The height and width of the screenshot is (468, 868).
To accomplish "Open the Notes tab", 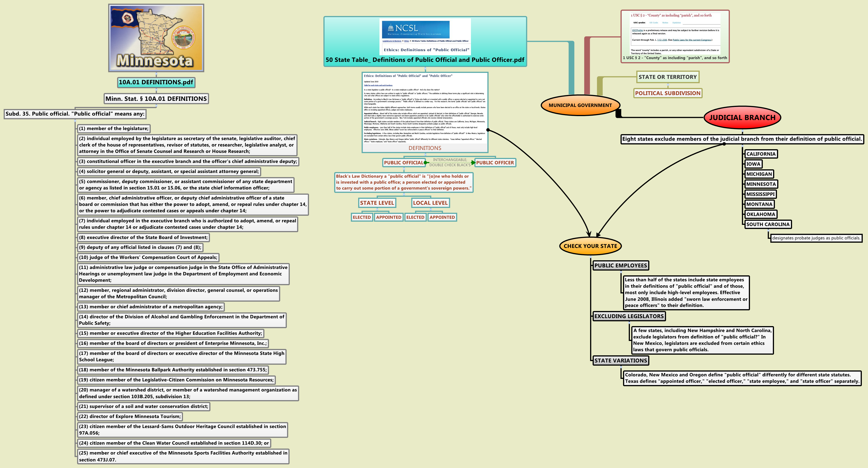I will (665, 23).
